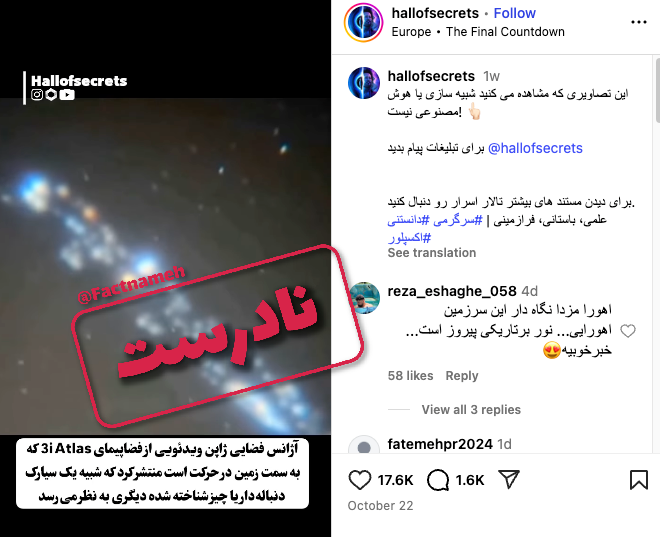Save post with bookmark icon

[639, 480]
